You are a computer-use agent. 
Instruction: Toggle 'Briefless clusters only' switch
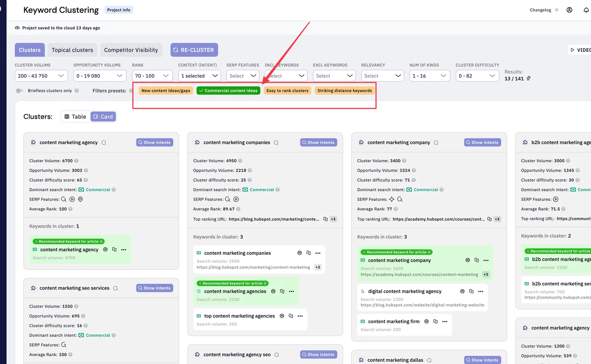click(x=20, y=90)
